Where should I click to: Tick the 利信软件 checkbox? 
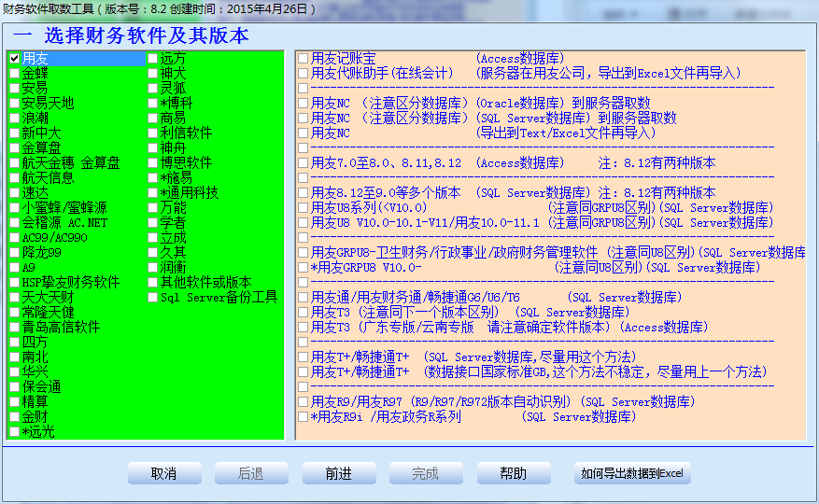pyautogui.click(x=152, y=133)
